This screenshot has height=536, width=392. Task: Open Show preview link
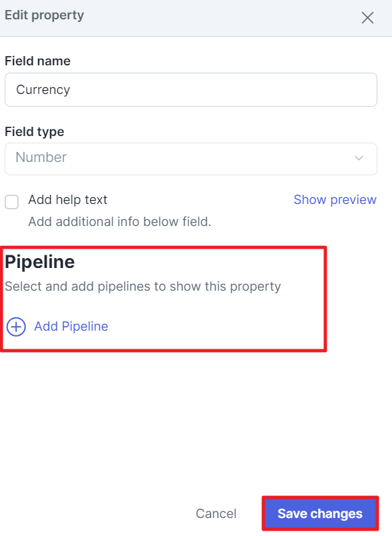pos(335,199)
